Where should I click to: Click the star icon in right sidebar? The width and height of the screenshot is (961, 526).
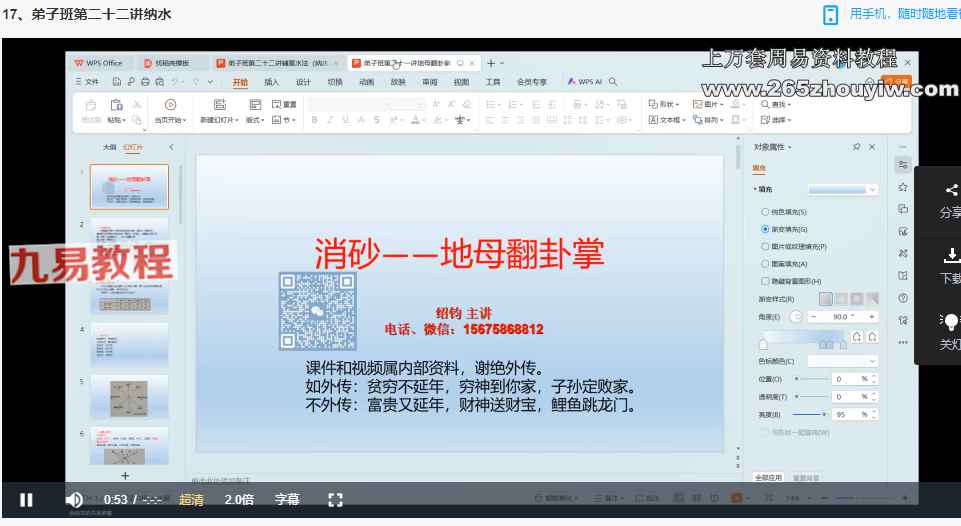tap(903, 187)
